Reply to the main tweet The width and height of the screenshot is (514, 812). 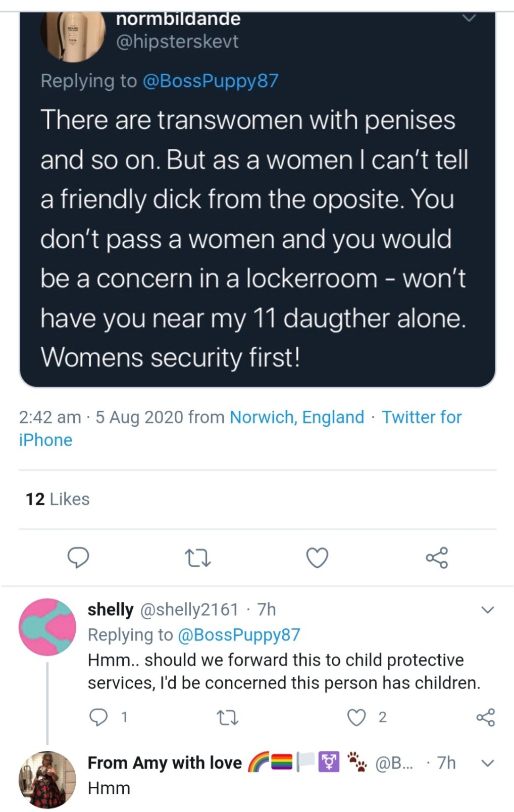(78, 558)
